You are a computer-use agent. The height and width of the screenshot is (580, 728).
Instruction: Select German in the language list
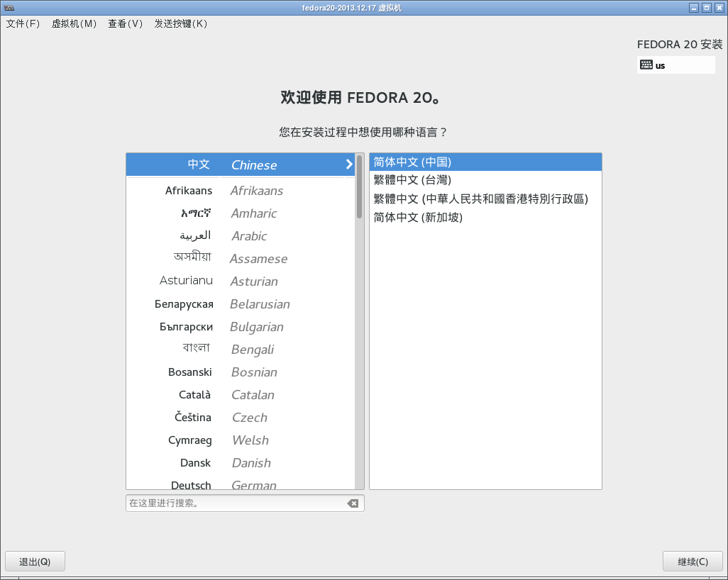(x=241, y=483)
